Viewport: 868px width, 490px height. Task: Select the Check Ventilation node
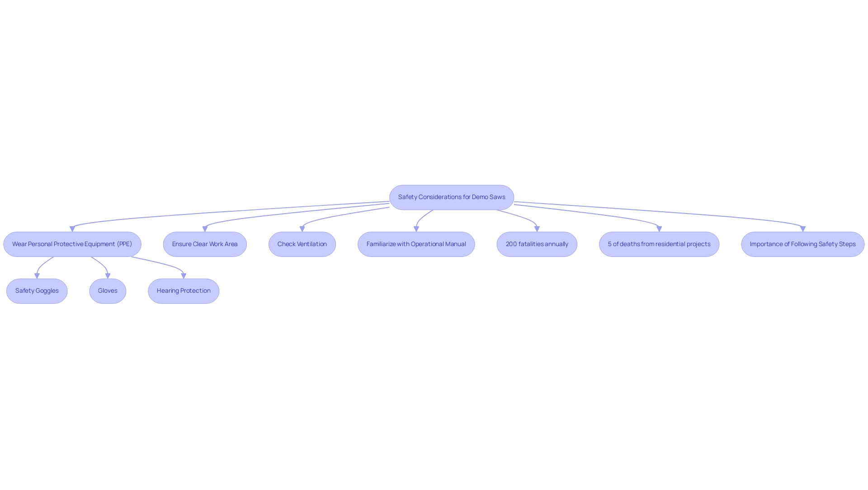click(x=302, y=243)
